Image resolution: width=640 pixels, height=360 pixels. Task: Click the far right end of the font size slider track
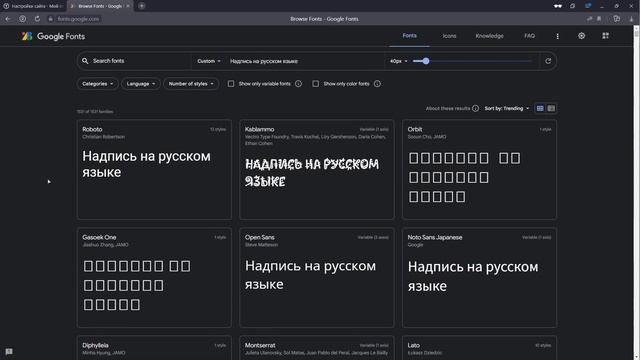(x=531, y=61)
